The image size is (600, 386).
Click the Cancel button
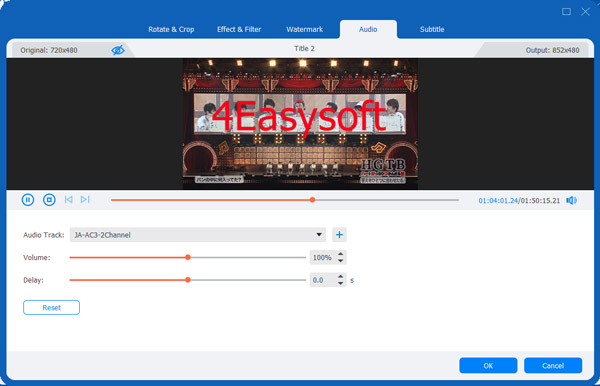(553, 365)
